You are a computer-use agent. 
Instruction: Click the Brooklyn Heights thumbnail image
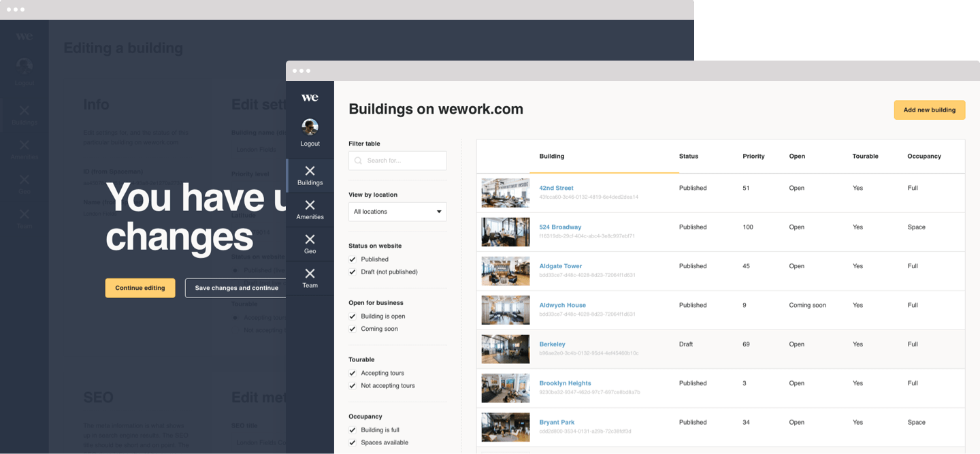(506, 388)
